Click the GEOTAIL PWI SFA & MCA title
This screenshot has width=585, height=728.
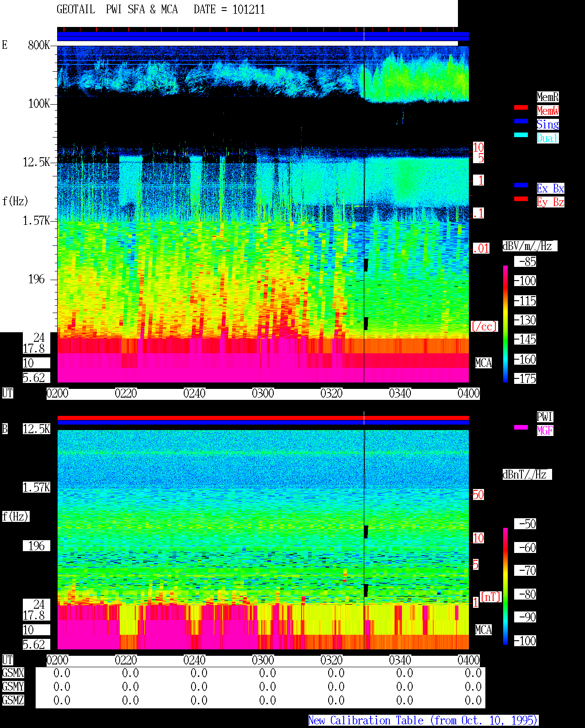(x=117, y=10)
